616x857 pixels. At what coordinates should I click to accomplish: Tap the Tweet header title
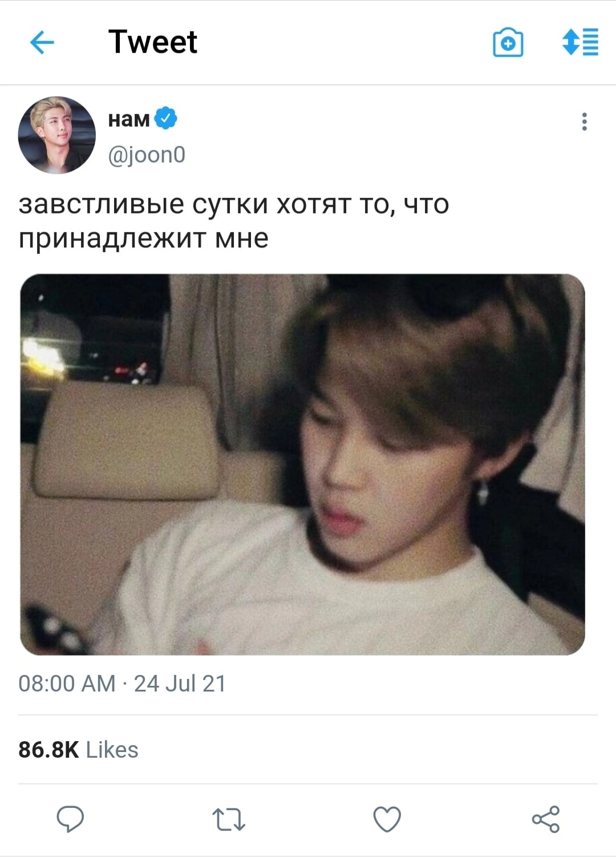pyautogui.click(x=152, y=42)
